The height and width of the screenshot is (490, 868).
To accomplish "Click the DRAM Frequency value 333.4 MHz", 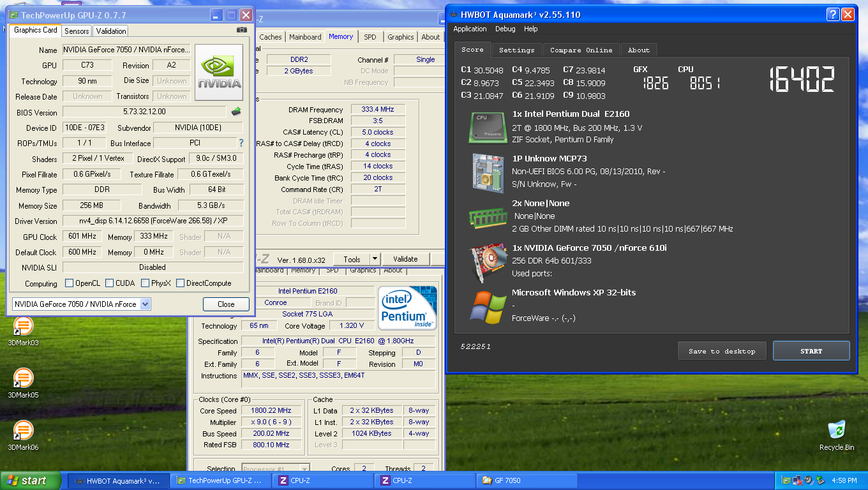I will pos(377,110).
